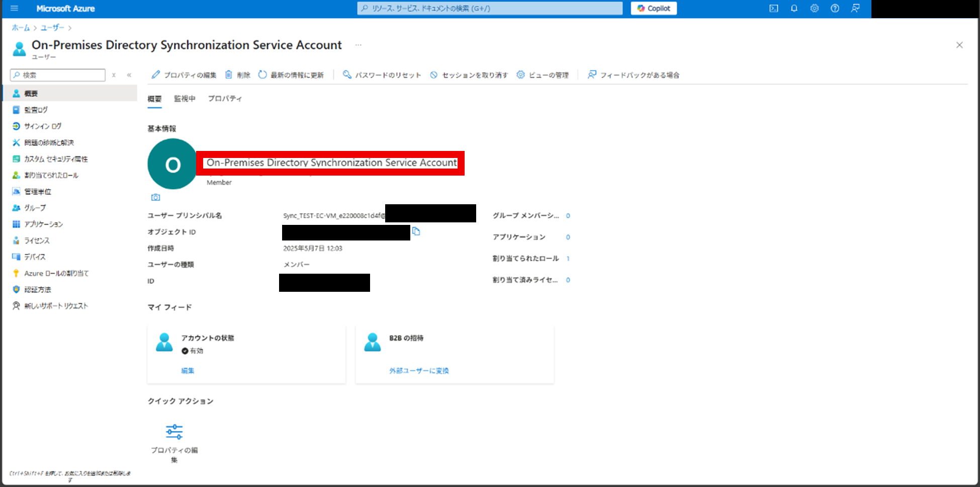
Task: Click the teal O profile avatar
Action: coord(172,164)
